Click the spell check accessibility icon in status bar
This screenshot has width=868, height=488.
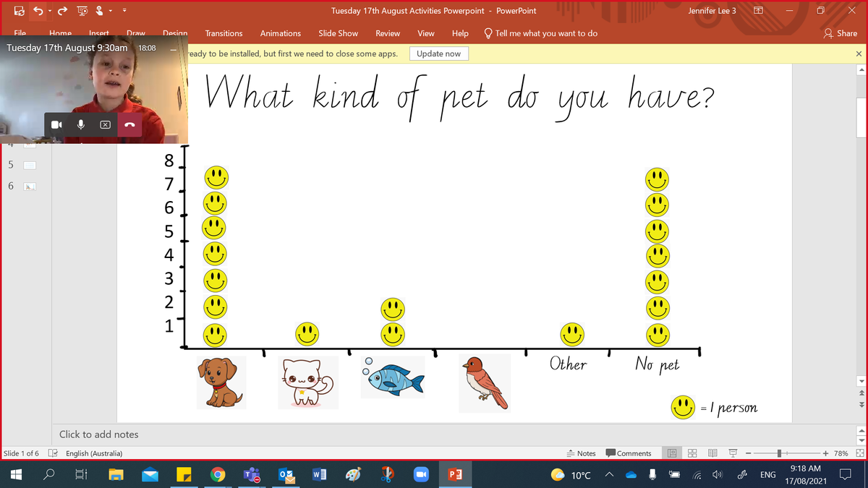tap(54, 453)
